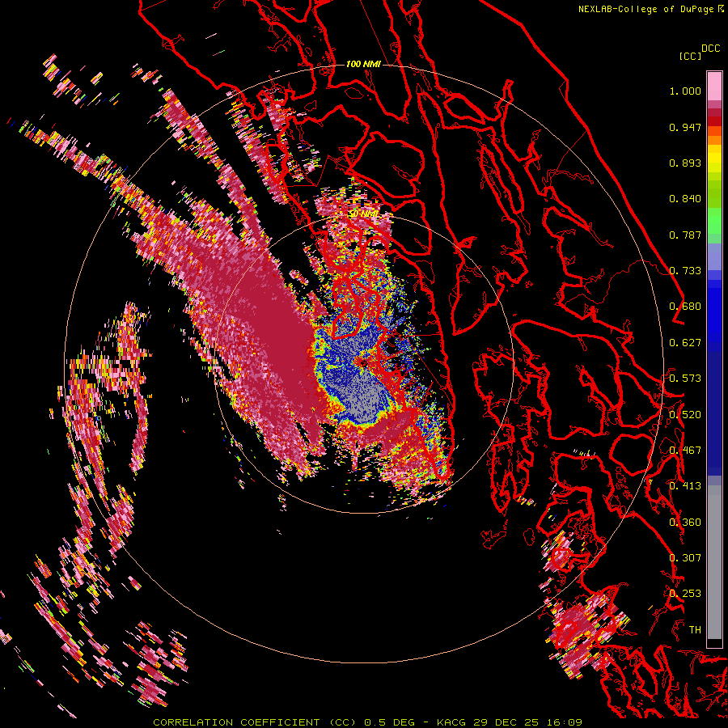The height and width of the screenshot is (728, 728).
Task: Select the 0.680 scale value
Action: [685, 307]
